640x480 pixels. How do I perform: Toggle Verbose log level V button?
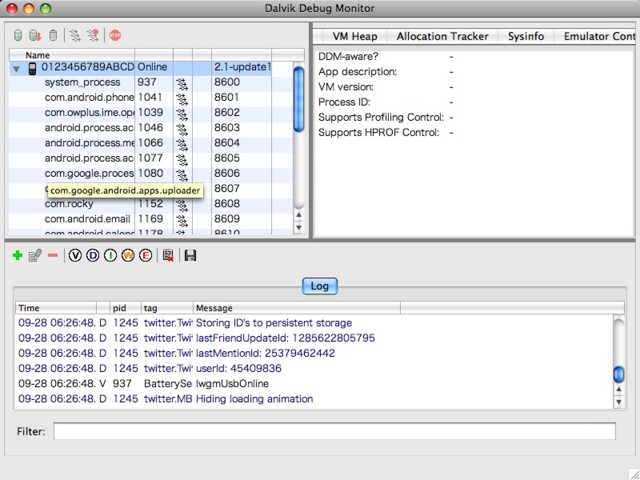pos(75,256)
